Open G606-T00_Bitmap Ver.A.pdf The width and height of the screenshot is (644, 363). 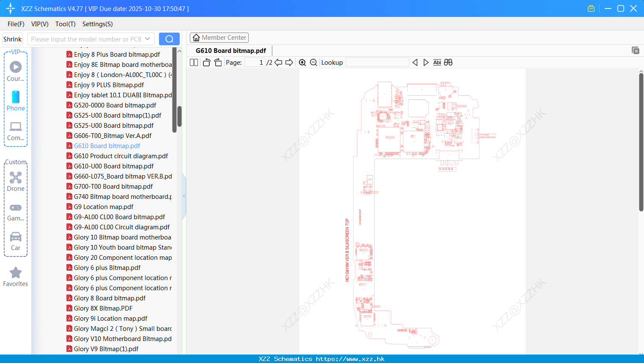tap(112, 135)
